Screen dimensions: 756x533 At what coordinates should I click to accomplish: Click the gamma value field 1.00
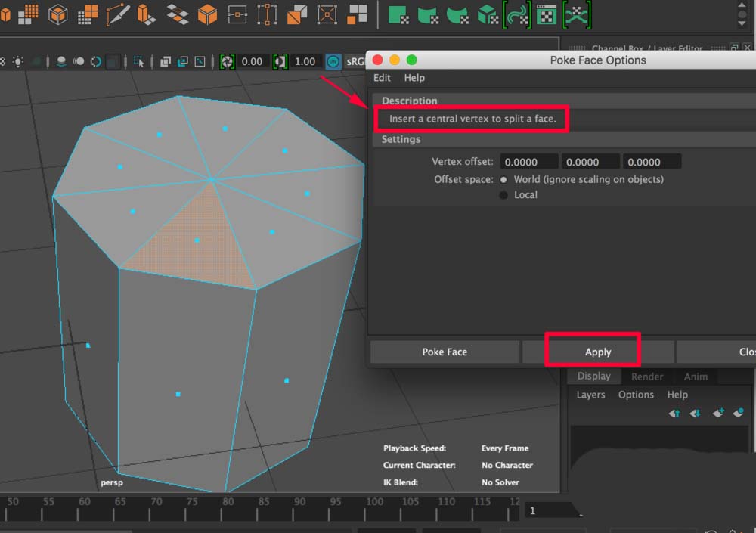click(x=305, y=61)
